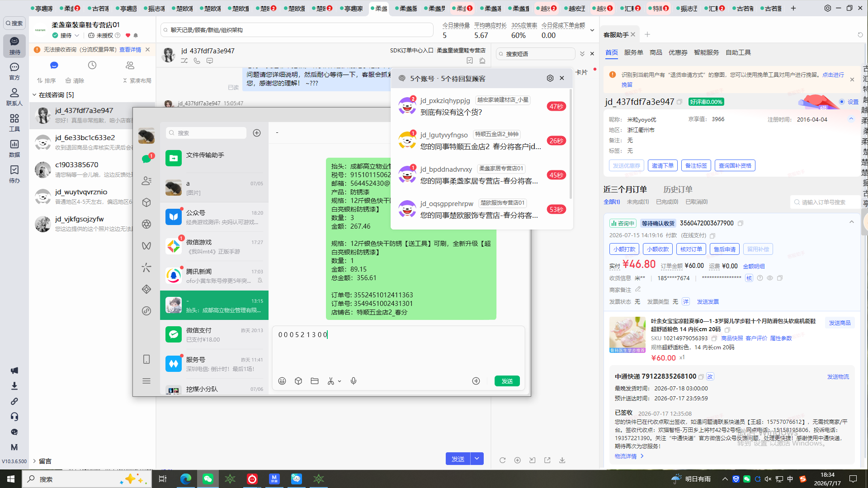The image size is (868, 488).
Task: Open the 联系人 contacts section
Action: point(14,97)
